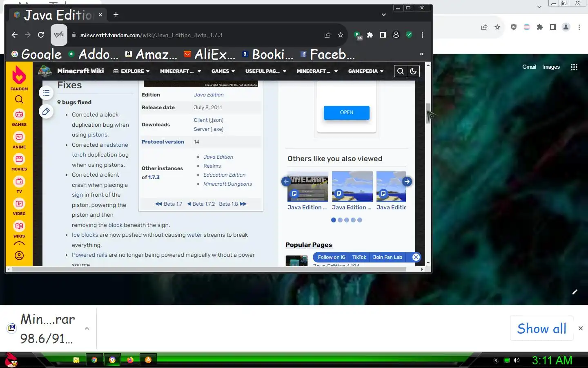Open options caret for Min...rar download

pyautogui.click(x=87, y=328)
